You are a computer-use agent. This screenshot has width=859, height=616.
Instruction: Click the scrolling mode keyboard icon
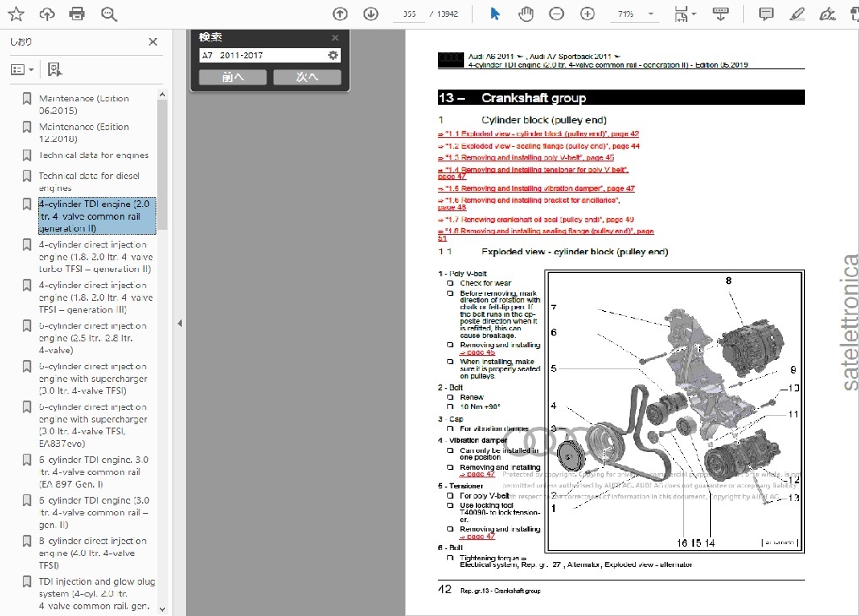720,14
